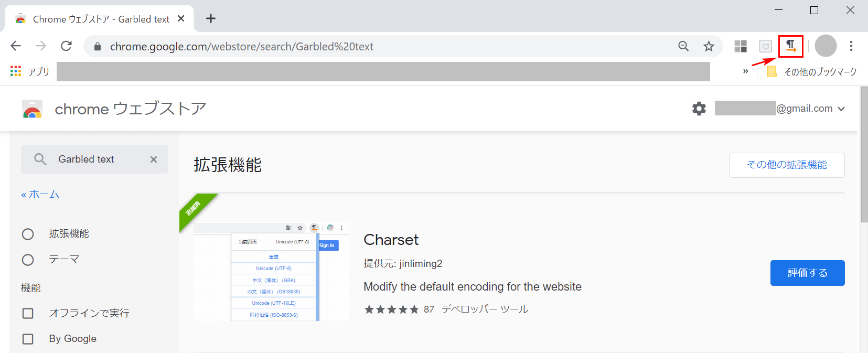Open the zoom magnifier in address bar
868x353 pixels.
click(x=683, y=46)
